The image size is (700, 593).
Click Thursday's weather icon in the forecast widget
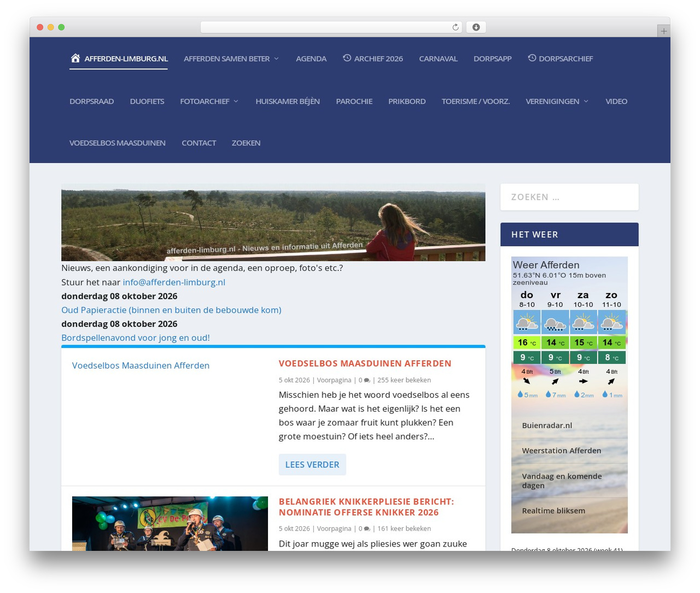[x=527, y=322]
